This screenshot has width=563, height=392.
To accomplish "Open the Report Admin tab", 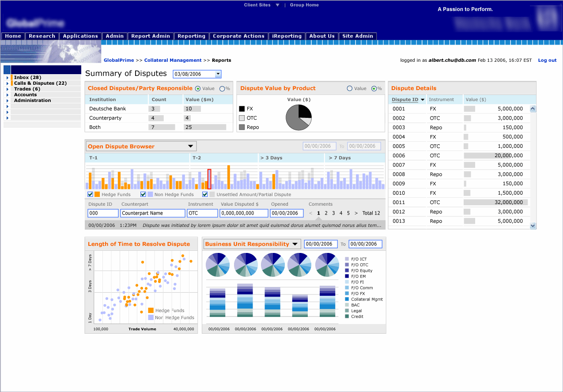I will 151,36.
